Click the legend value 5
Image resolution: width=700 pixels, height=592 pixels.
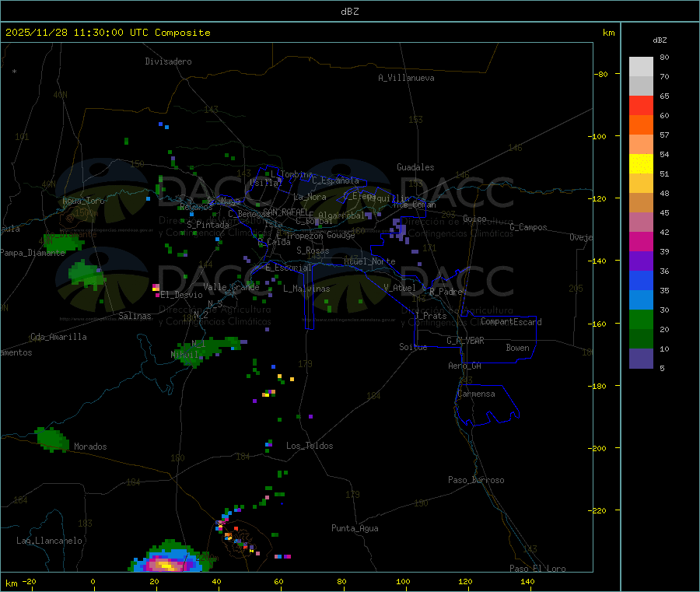[x=662, y=368]
